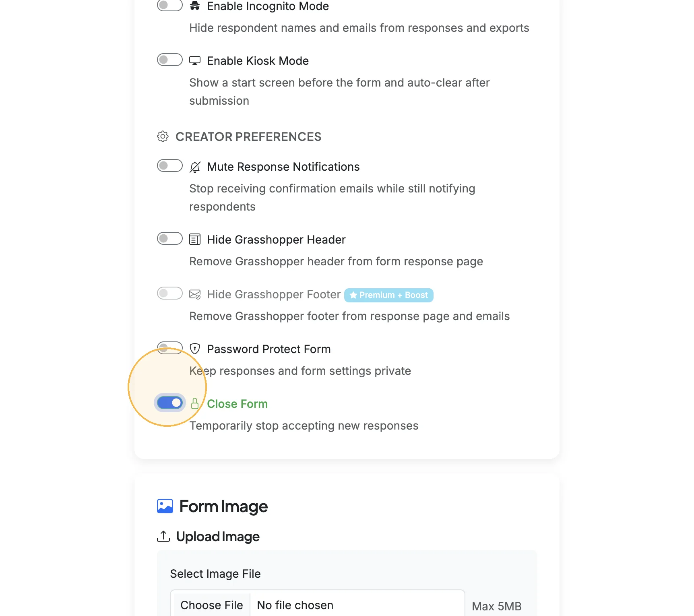Click the Hide Grasshopper Footer toggle

point(170,293)
